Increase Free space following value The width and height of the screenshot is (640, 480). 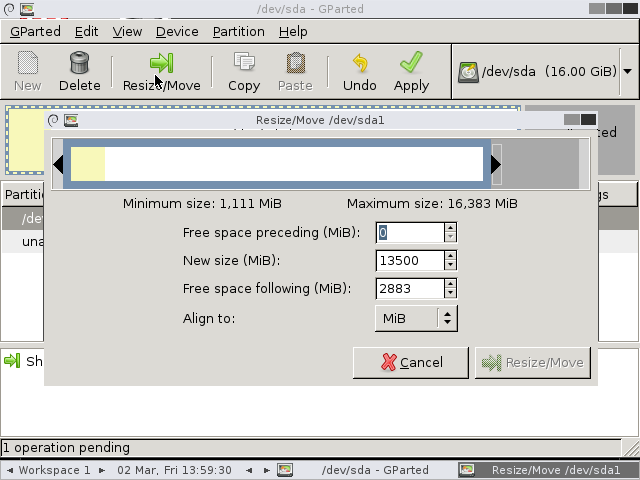450,284
